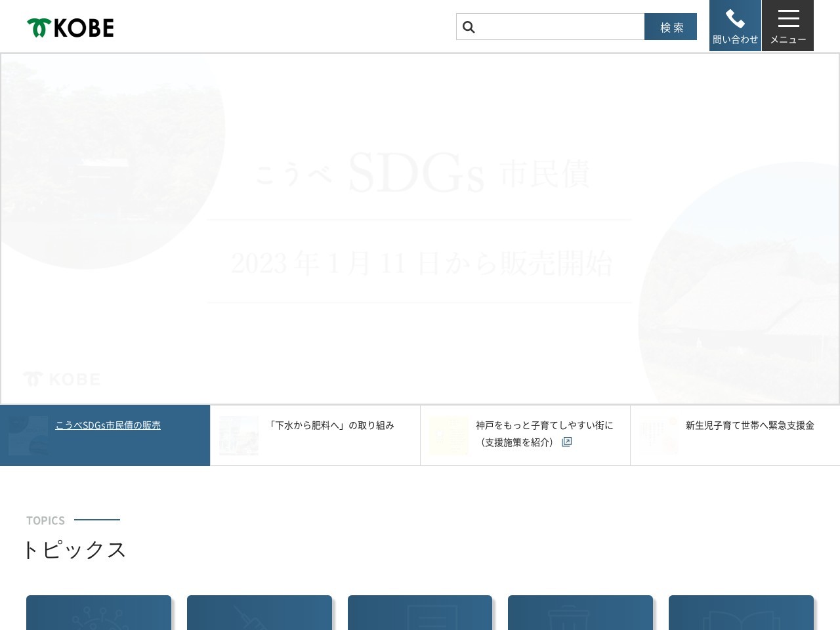The image size is (840, 630).
Task: Select the 新生児子育て世帯へ緊急支援金 slide tab
Action: (x=749, y=425)
